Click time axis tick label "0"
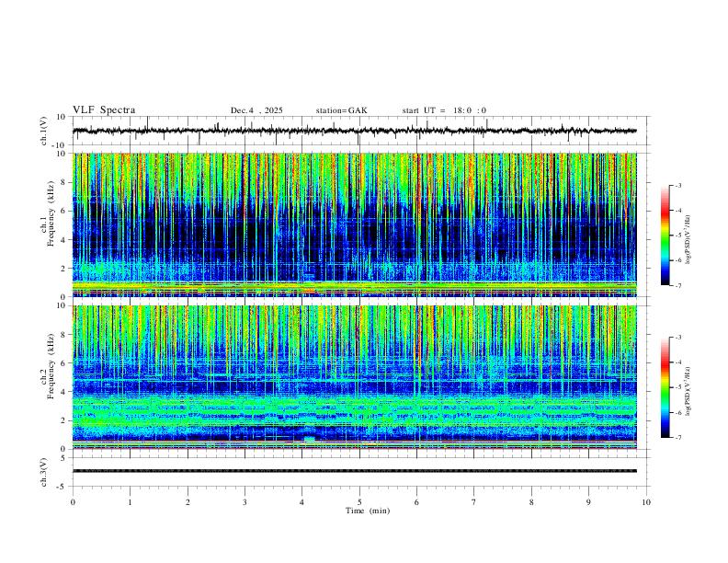Viewport: 728px width, 563px height. coord(73,502)
